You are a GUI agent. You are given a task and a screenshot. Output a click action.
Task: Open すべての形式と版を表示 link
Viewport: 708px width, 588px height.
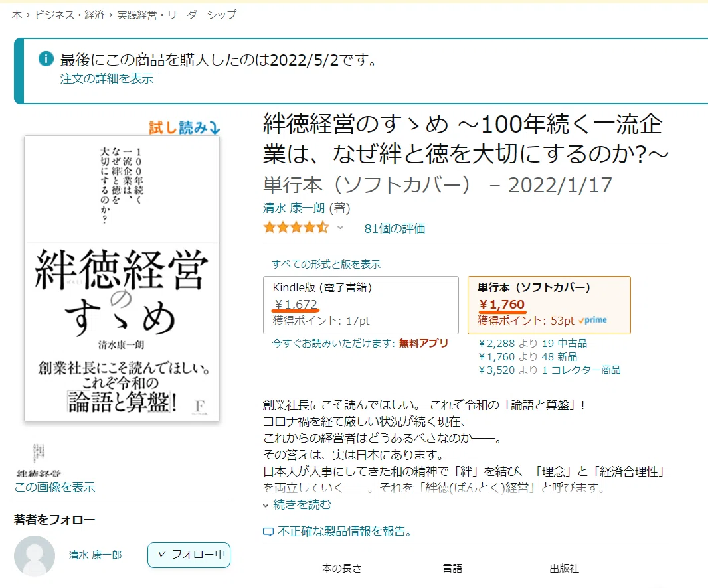coord(326,264)
